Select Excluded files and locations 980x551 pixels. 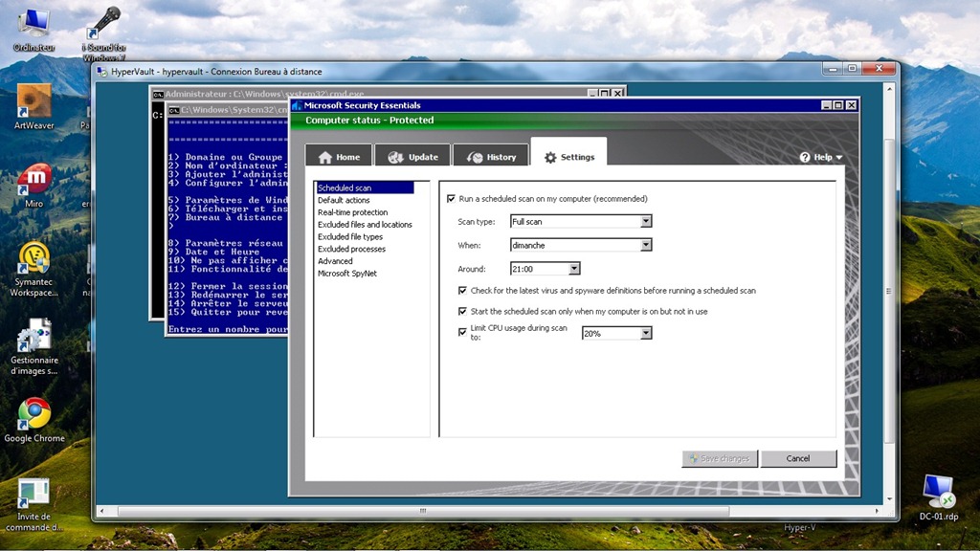click(365, 225)
